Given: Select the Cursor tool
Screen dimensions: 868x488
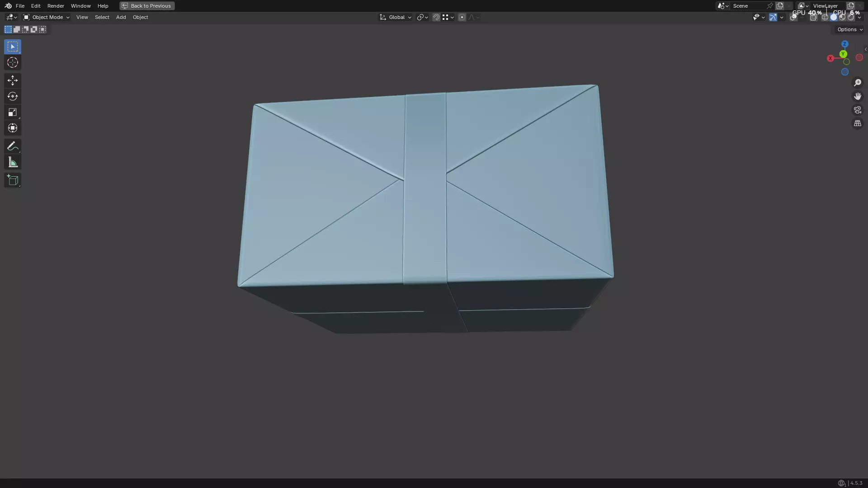Looking at the screenshot, I should [x=12, y=63].
